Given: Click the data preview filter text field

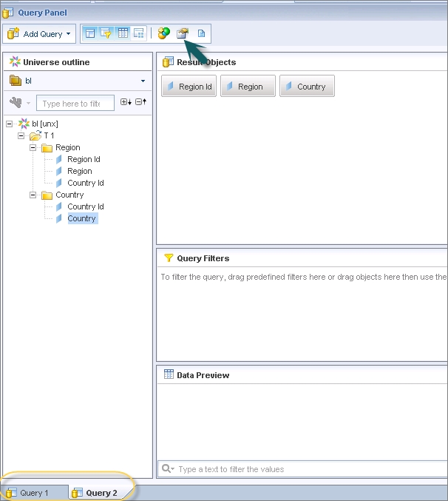Looking at the screenshot, I should [x=310, y=469].
